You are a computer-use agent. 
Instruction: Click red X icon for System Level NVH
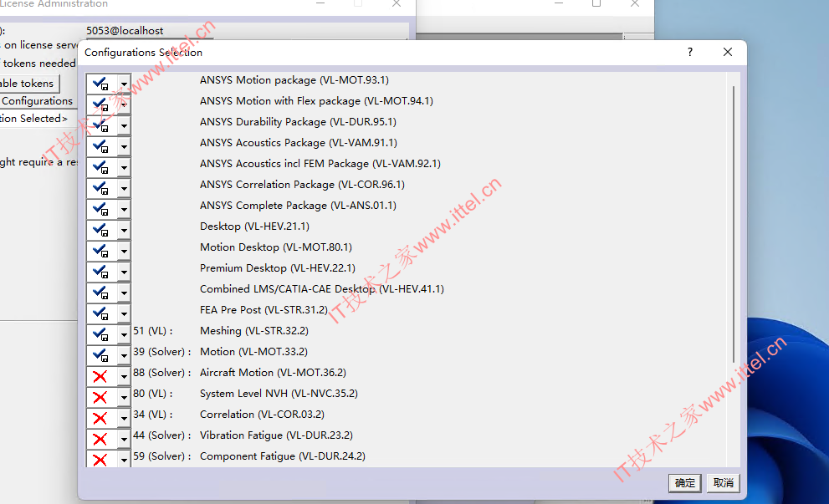pos(100,397)
